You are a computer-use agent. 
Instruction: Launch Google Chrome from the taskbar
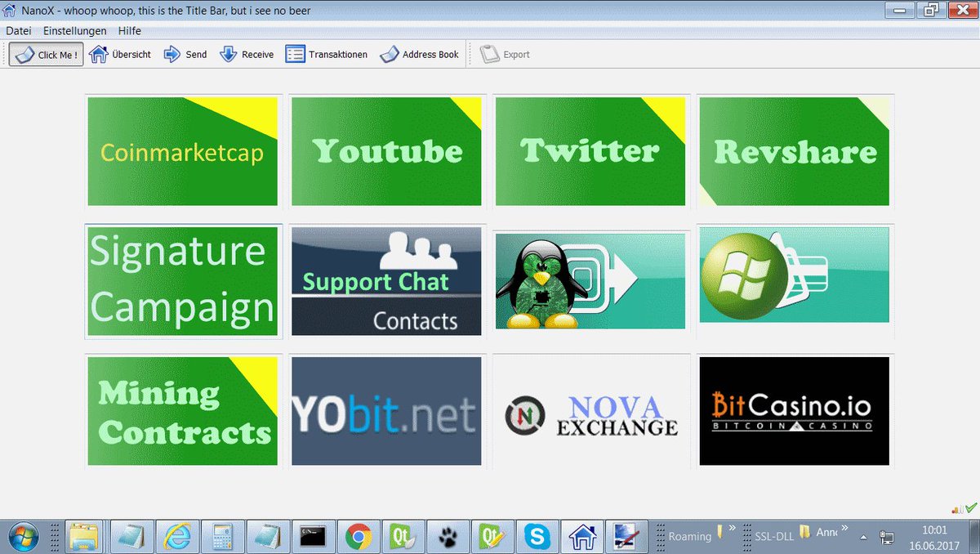click(x=359, y=537)
